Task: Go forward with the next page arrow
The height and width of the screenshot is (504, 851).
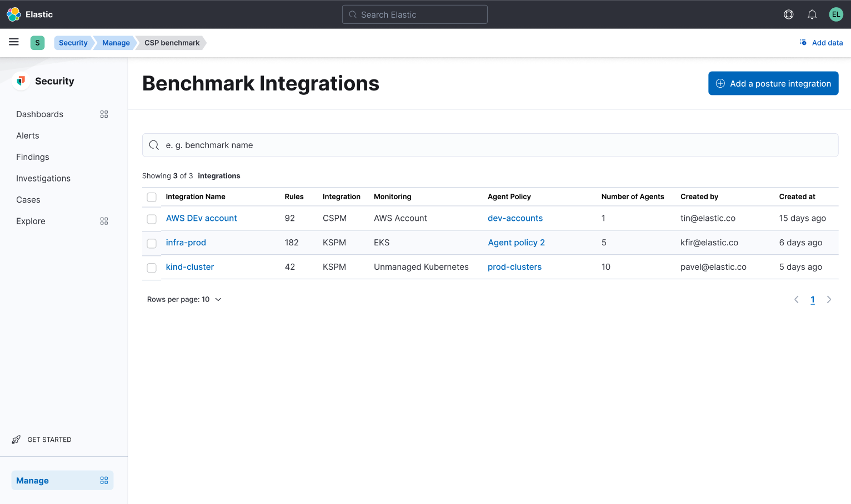Action: click(829, 299)
